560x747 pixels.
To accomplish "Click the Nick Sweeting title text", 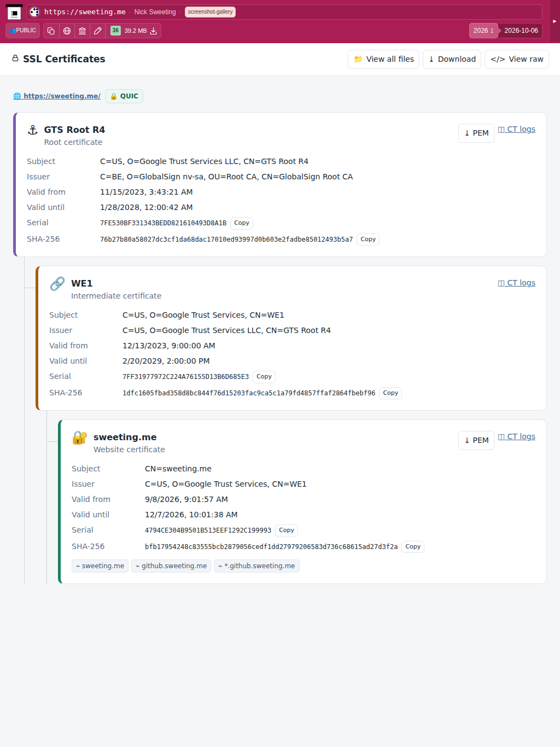I will (x=155, y=12).
